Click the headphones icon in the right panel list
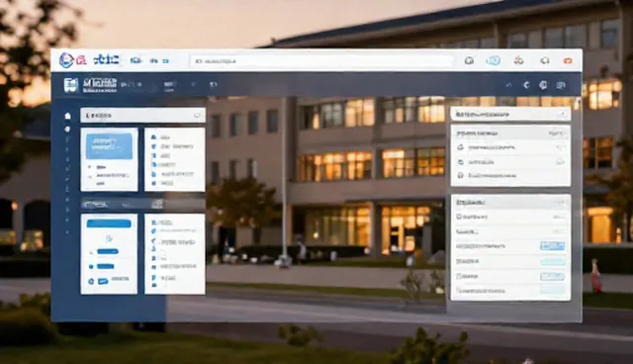 (460, 175)
